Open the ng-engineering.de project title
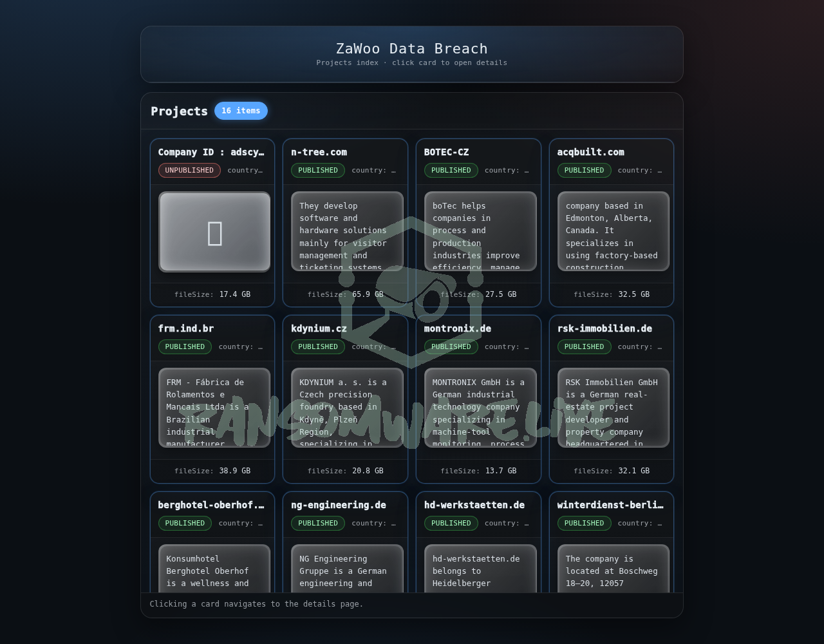The image size is (824, 644). pyautogui.click(x=339, y=505)
